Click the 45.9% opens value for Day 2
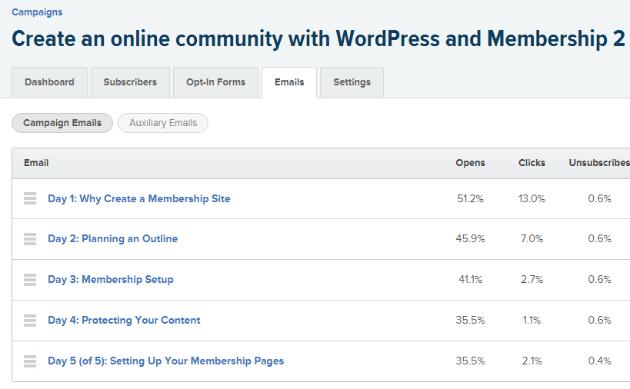 pos(470,239)
